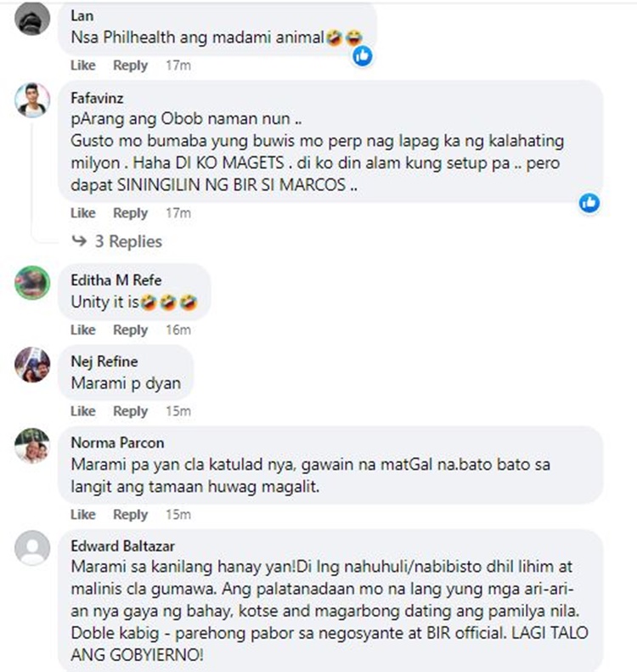
Task: Open Lan's profile picture
Action: (32, 18)
